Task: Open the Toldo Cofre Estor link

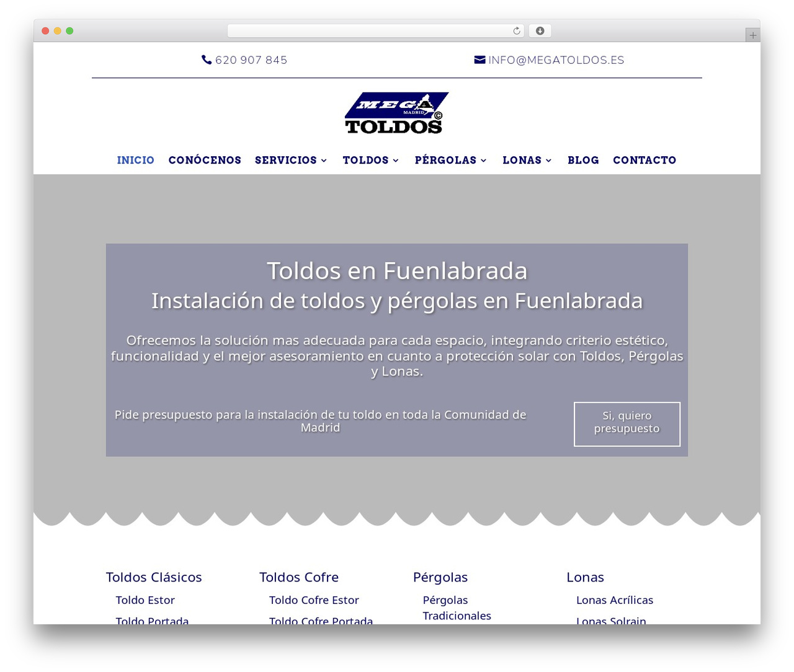Action: (x=314, y=600)
